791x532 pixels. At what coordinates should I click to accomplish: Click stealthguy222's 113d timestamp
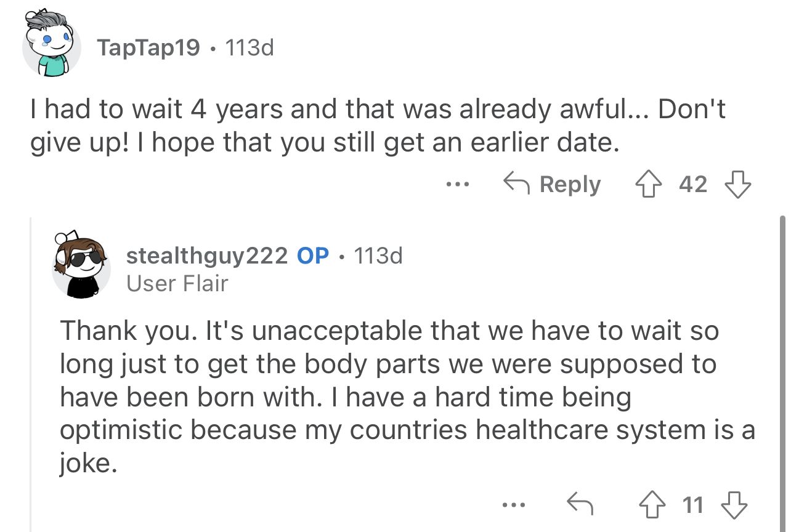click(378, 256)
